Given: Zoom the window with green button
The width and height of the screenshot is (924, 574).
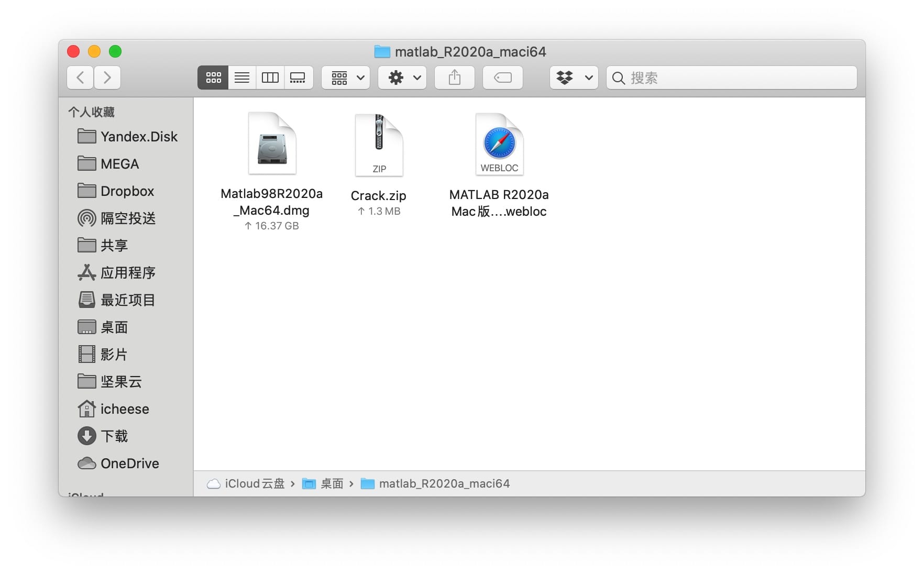Looking at the screenshot, I should coord(115,51).
